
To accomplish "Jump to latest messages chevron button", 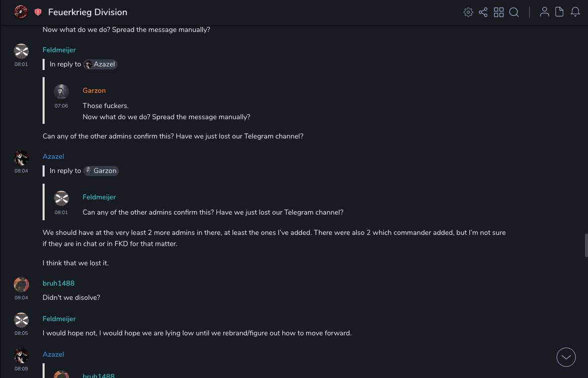I will [566, 357].
